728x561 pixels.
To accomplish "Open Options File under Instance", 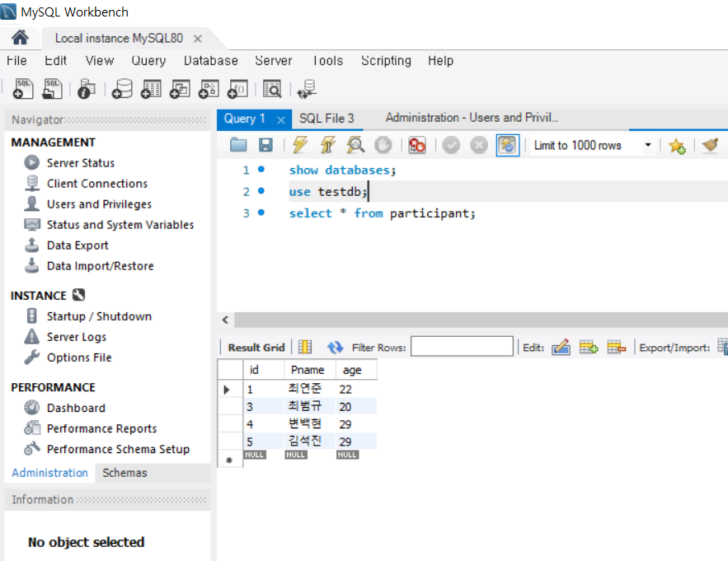I will point(79,358).
